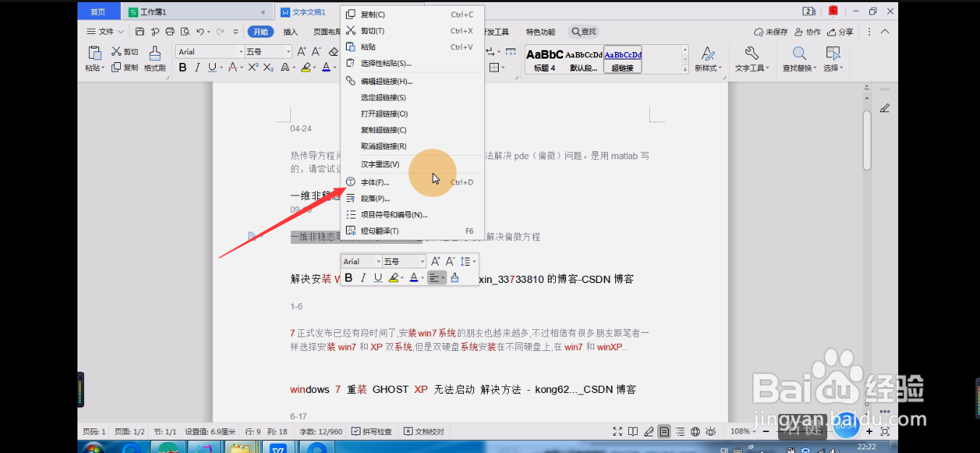Apply the 超链接 style from the gallery
This screenshot has width=980, height=453.
622,59
